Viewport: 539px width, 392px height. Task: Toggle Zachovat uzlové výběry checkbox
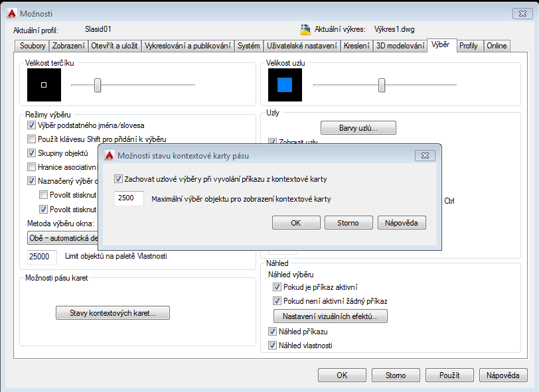pos(119,179)
